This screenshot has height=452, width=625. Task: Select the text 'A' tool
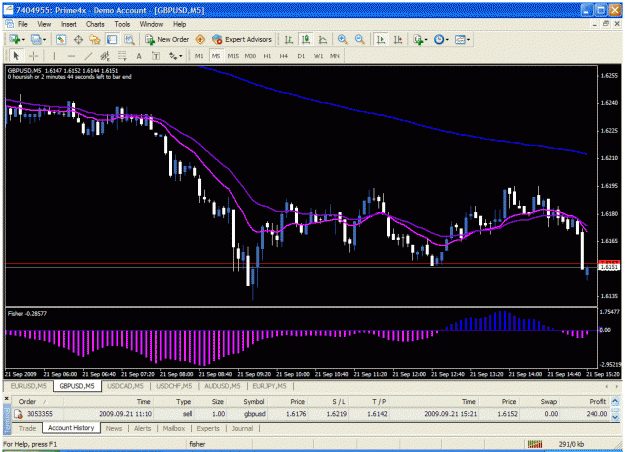coord(139,56)
